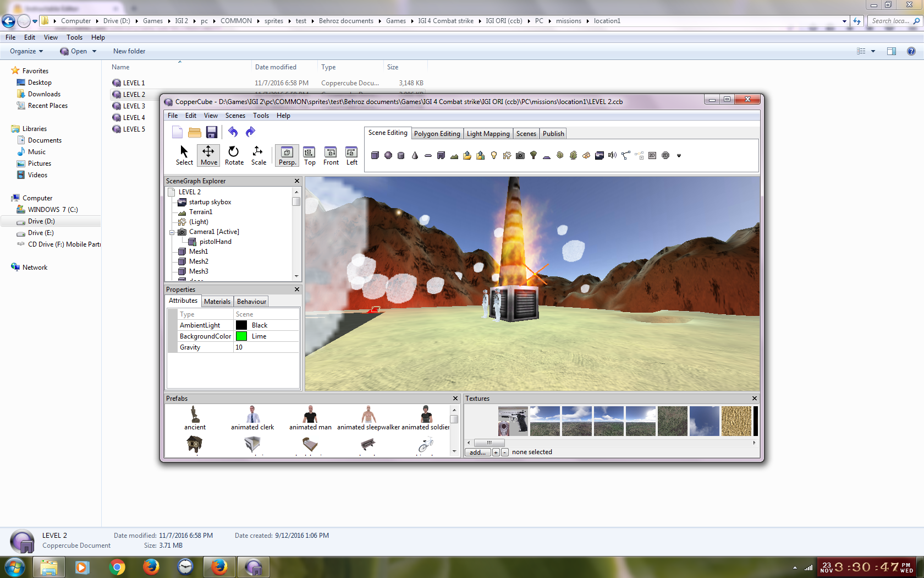The width and height of the screenshot is (924, 578).
Task: Click the plus button beside add...
Action: 496,452
